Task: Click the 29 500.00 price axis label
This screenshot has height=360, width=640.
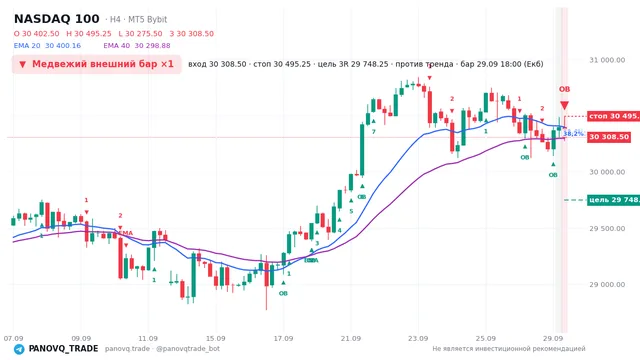Action: coord(607,228)
